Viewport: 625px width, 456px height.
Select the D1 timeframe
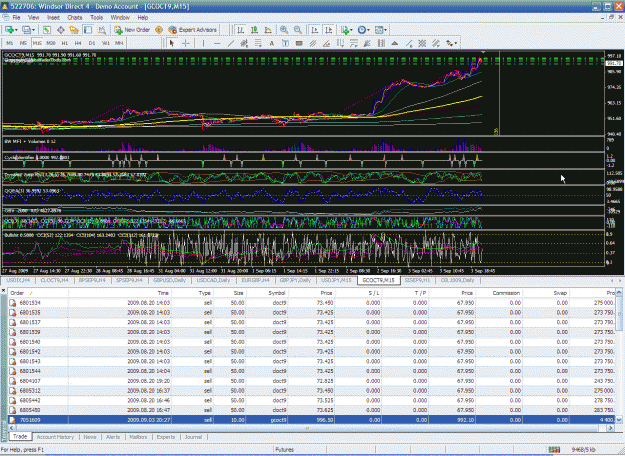coord(92,43)
